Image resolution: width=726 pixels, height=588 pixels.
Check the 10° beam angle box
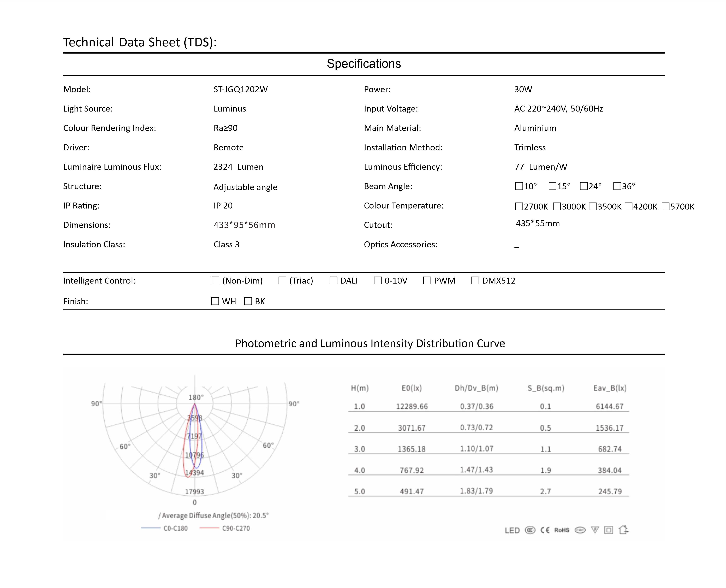[519, 186]
